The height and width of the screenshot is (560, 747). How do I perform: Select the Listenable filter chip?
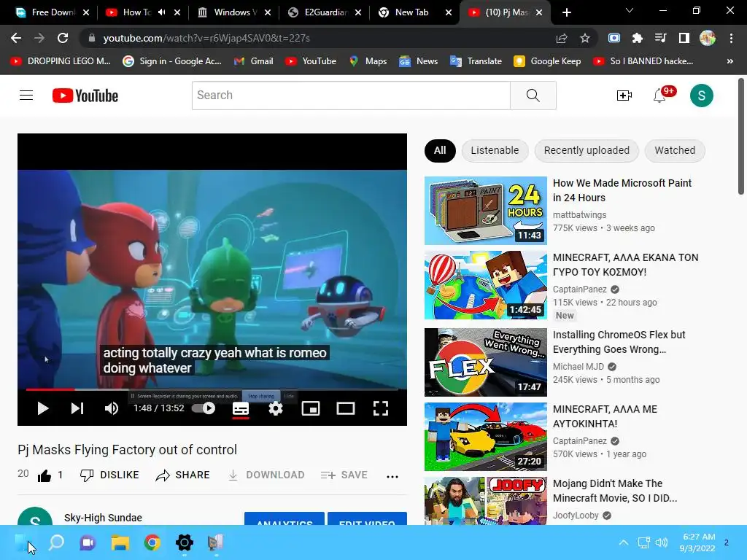tap(495, 150)
